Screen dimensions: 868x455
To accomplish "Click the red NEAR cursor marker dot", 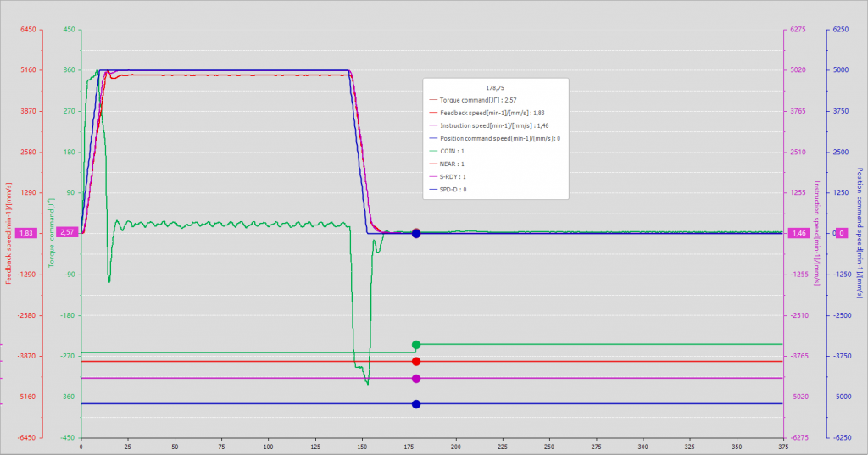I will (416, 362).
